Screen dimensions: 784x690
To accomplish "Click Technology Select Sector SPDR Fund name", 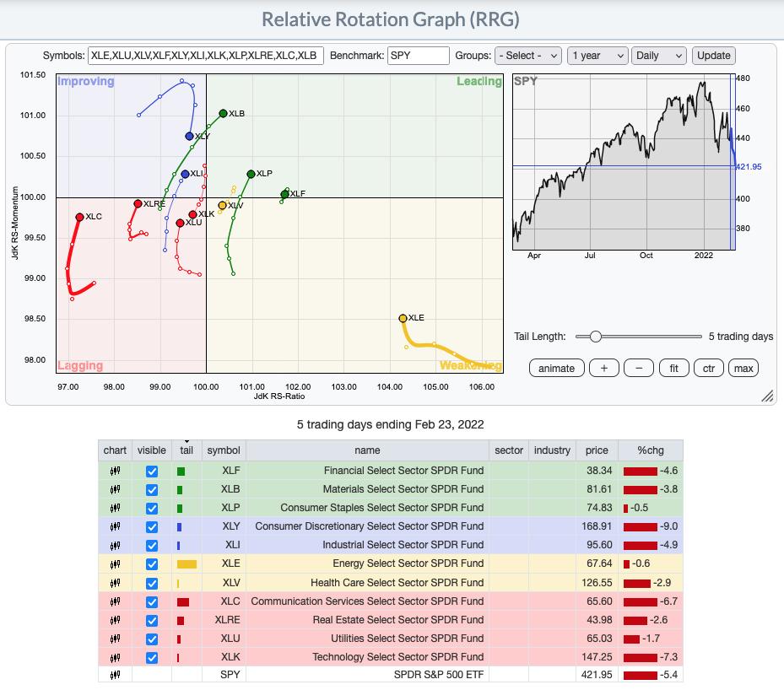I will (x=398, y=657).
